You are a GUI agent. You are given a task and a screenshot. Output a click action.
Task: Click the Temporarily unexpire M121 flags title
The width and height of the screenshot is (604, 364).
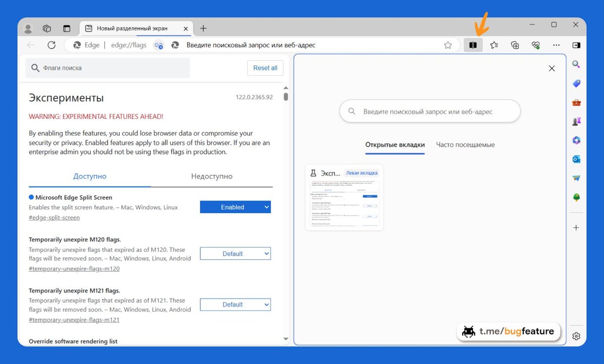click(74, 291)
